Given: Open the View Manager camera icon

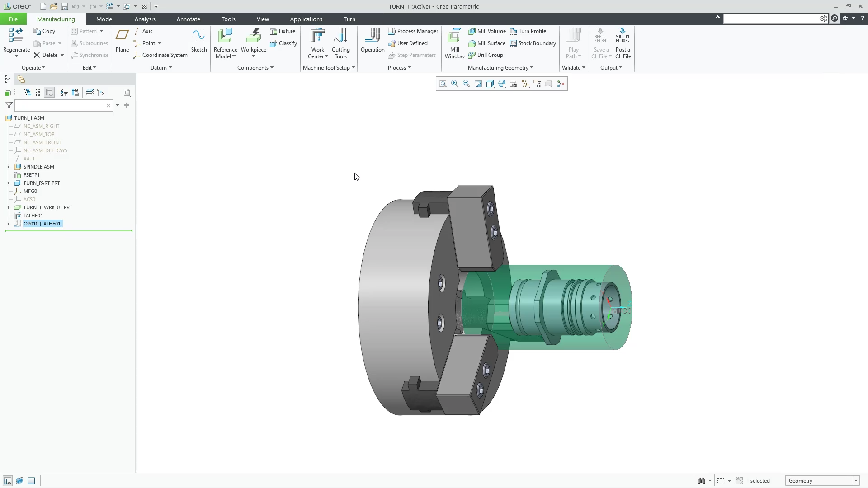Looking at the screenshot, I should pyautogui.click(x=514, y=84).
